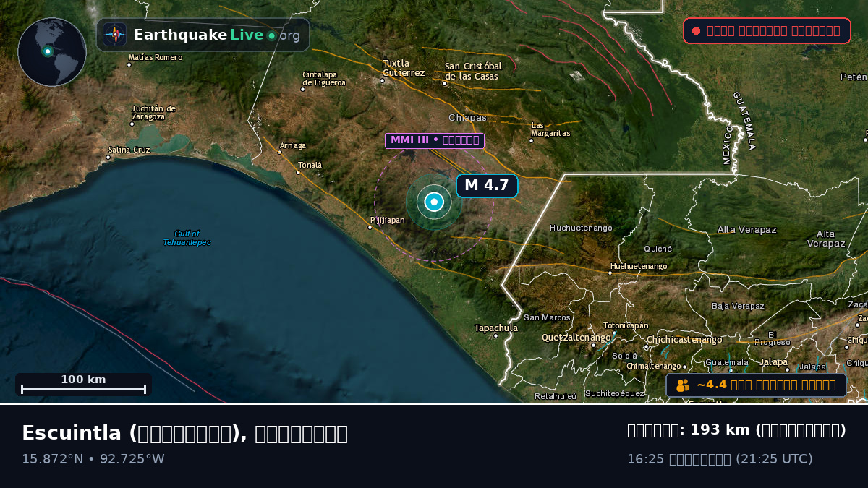868x488 pixels.
Task: Click the 193 km depth readout
Action: click(736, 430)
